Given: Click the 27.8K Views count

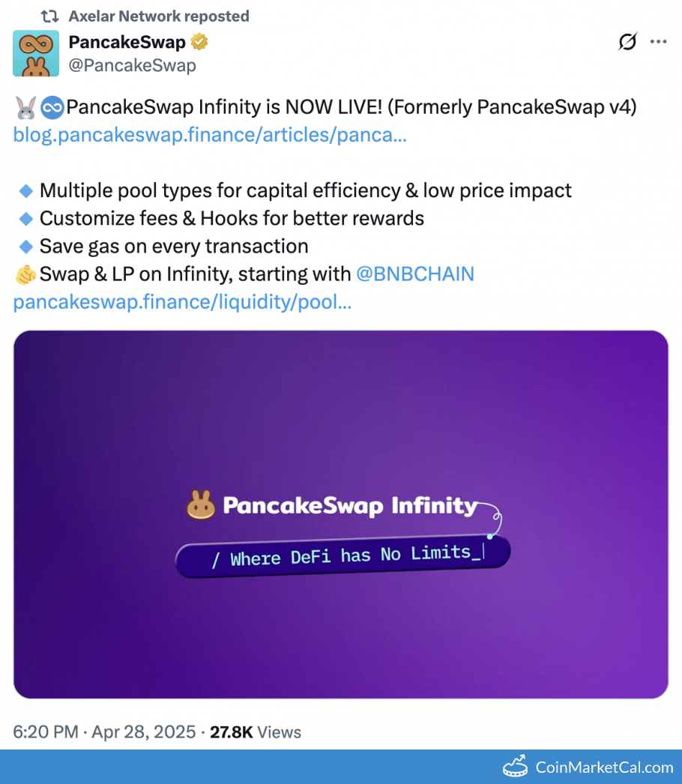Looking at the screenshot, I should 255,732.
